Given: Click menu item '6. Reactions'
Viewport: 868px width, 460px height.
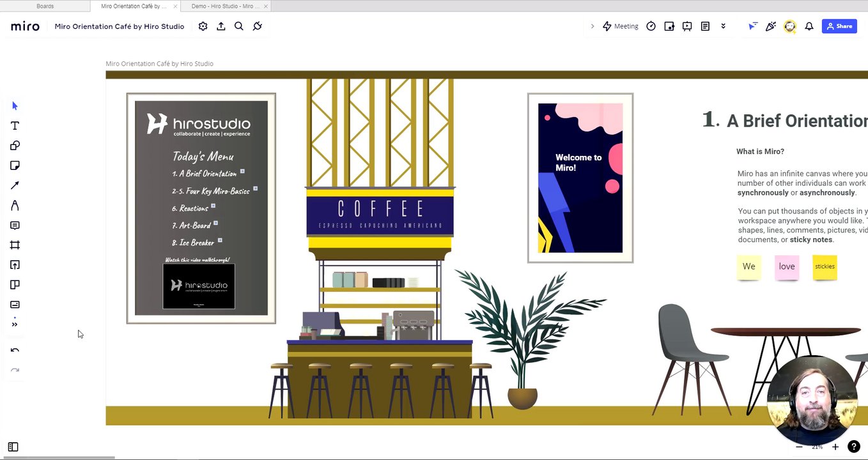Looking at the screenshot, I should click(190, 208).
